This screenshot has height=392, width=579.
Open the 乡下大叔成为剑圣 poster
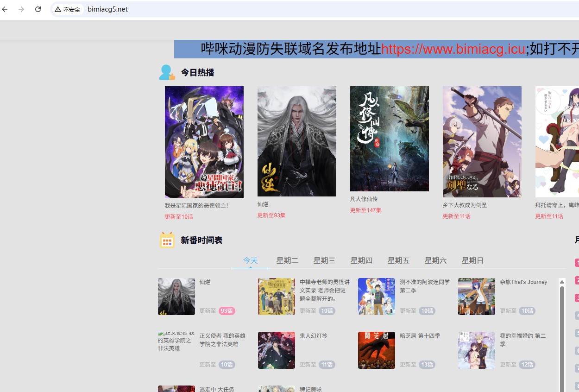(x=482, y=142)
